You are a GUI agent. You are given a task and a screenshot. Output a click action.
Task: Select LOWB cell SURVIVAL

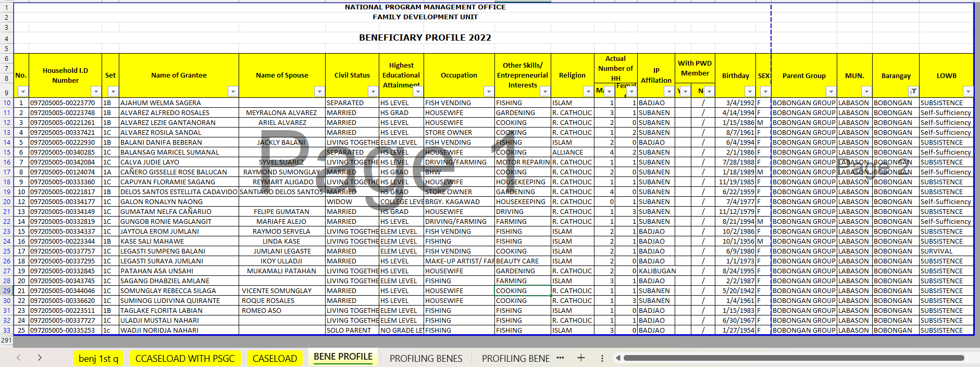(946, 251)
